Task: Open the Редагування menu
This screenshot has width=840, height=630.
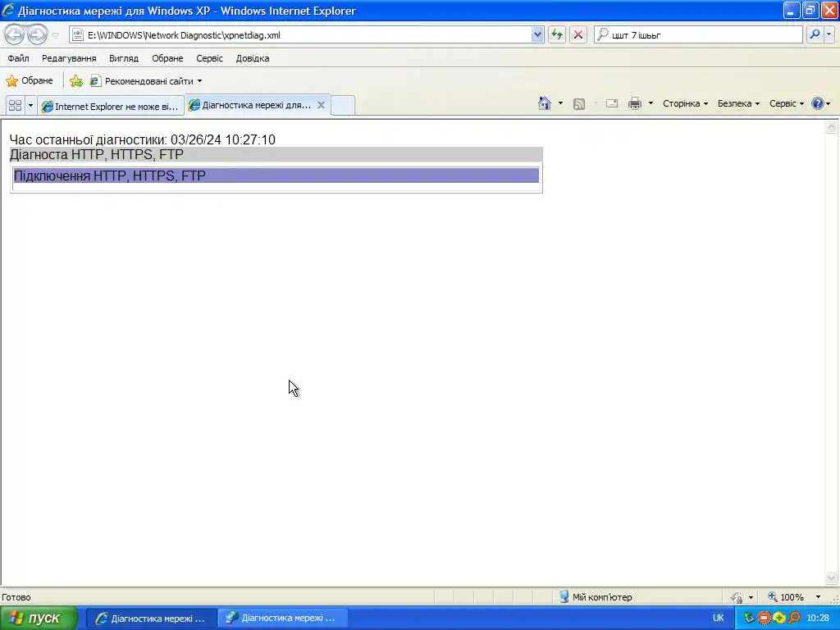Action: coord(69,58)
